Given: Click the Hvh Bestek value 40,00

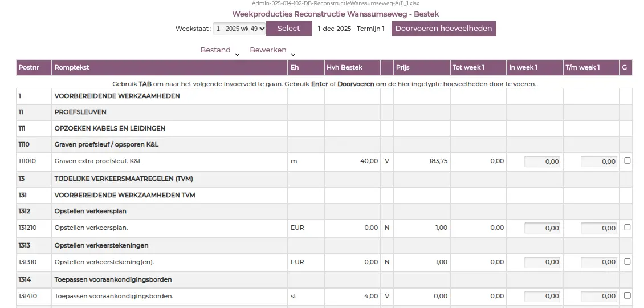Looking at the screenshot, I should coord(369,161).
